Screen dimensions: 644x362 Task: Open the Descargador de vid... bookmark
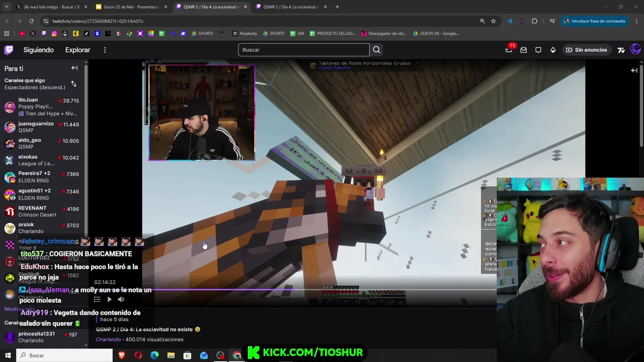(383, 34)
